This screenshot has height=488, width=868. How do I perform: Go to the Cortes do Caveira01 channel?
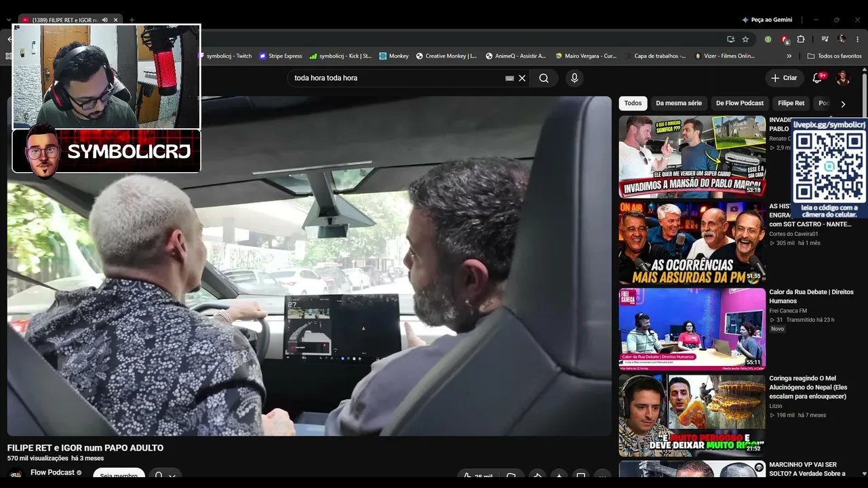tap(793, 234)
